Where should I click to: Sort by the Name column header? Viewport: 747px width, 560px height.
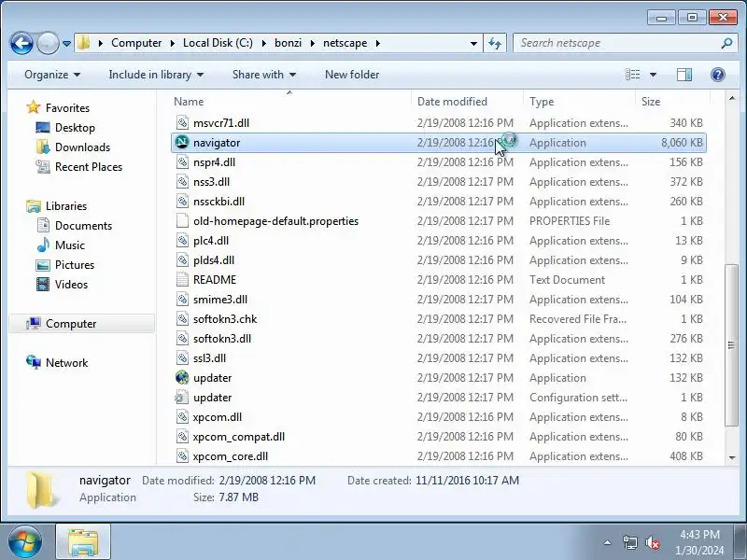coord(189,102)
